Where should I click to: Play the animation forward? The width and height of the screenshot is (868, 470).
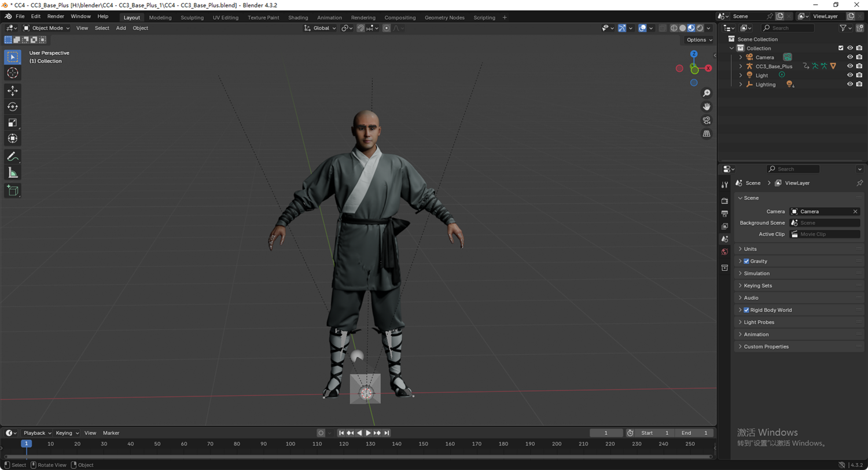(x=369, y=433)
